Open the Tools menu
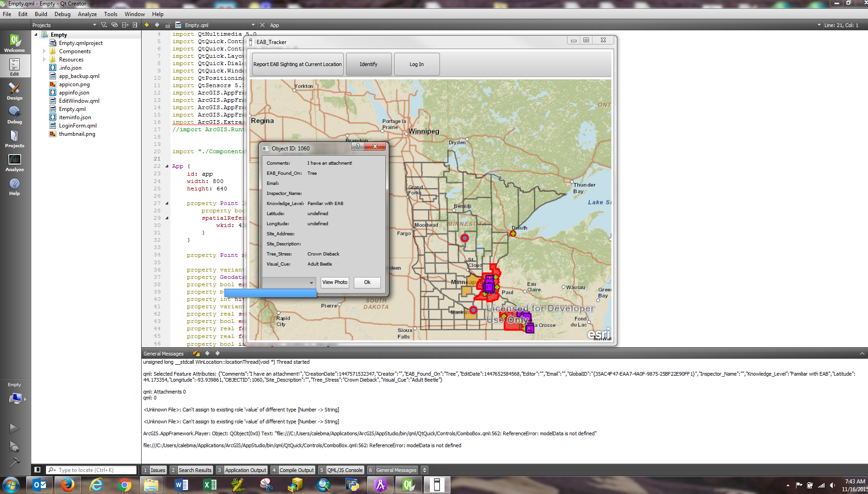 110,14
